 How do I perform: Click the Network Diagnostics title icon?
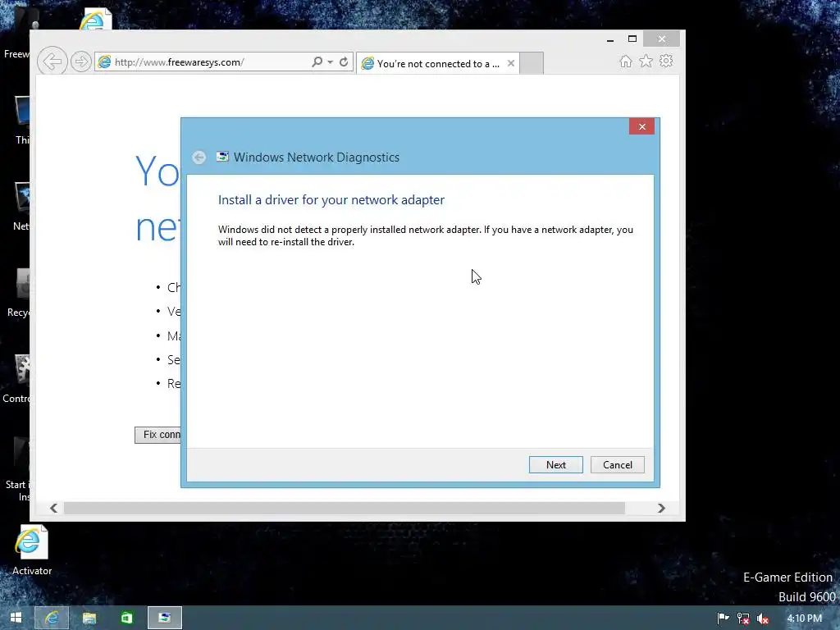click(222, 157)
